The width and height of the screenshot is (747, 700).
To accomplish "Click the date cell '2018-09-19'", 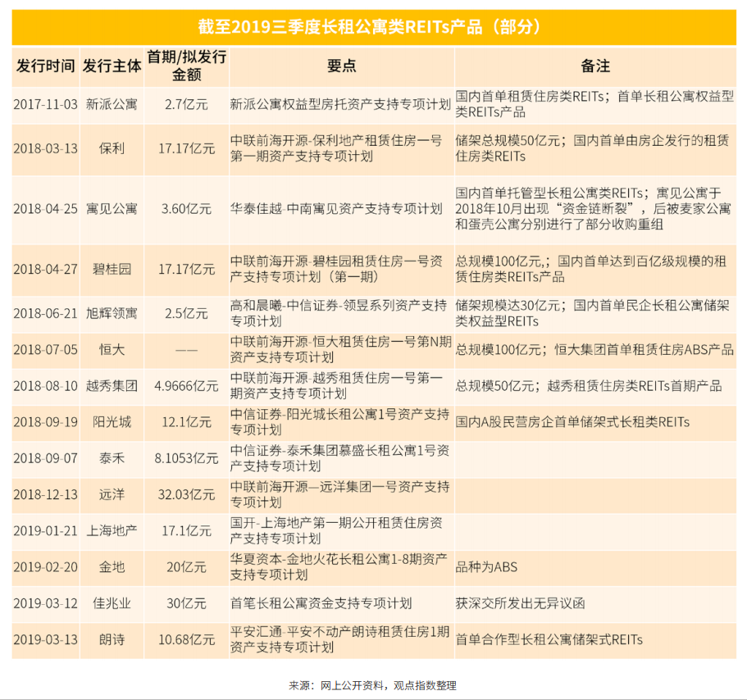I will [x=46, y=422].
